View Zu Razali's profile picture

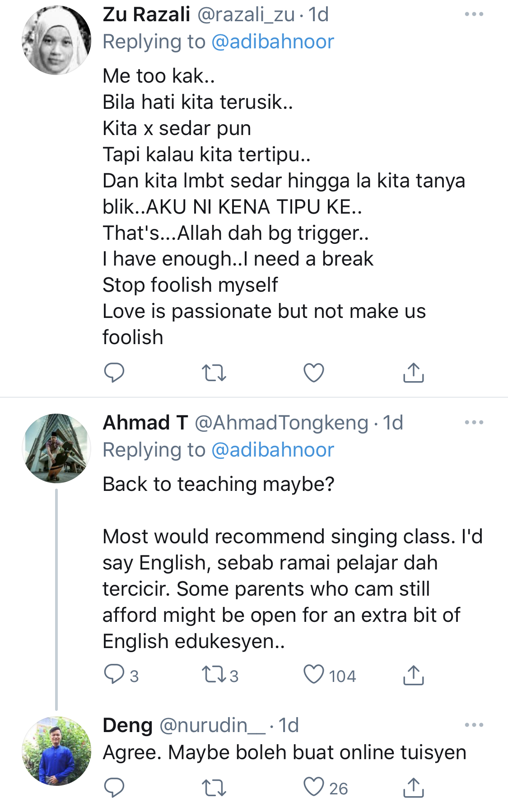point(56,40)
